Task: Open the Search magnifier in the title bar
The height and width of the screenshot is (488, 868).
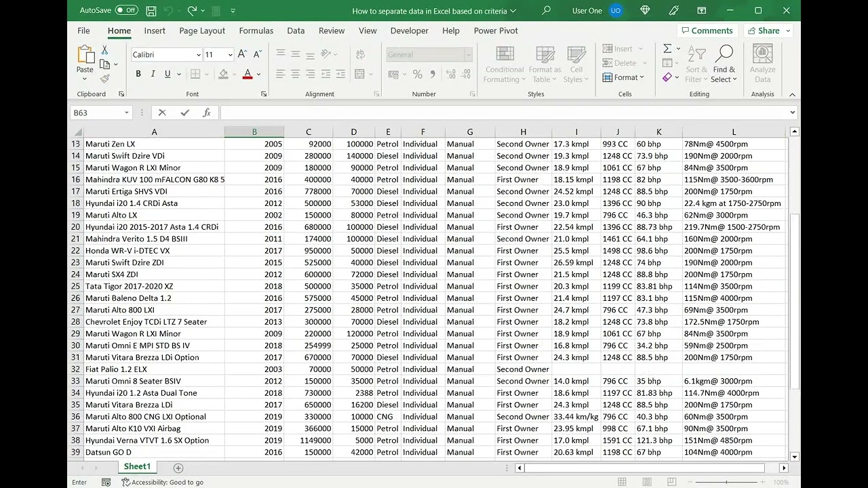Action: click(x=546, y=11)
